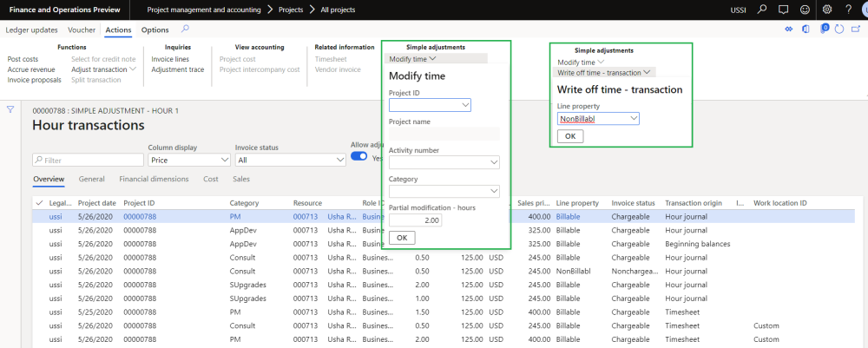Open the filter pane funnel icon
Image resolution: width=868 pixels, height=348 pixels.
pyautogui.click(x=10, y=109)
